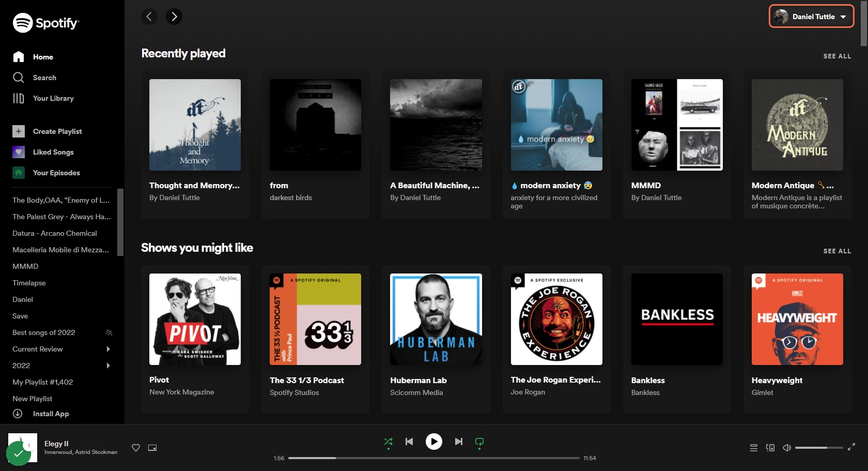Play the current track Elegy II
Image resolution: width=868 pixels, height=471 pixels.
coord(434,442)
